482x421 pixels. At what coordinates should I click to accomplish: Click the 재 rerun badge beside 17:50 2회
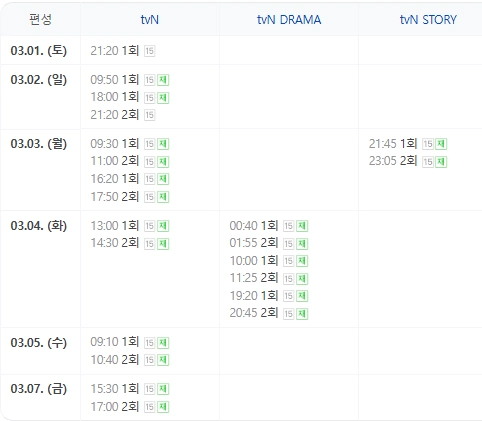click(163, 197)
